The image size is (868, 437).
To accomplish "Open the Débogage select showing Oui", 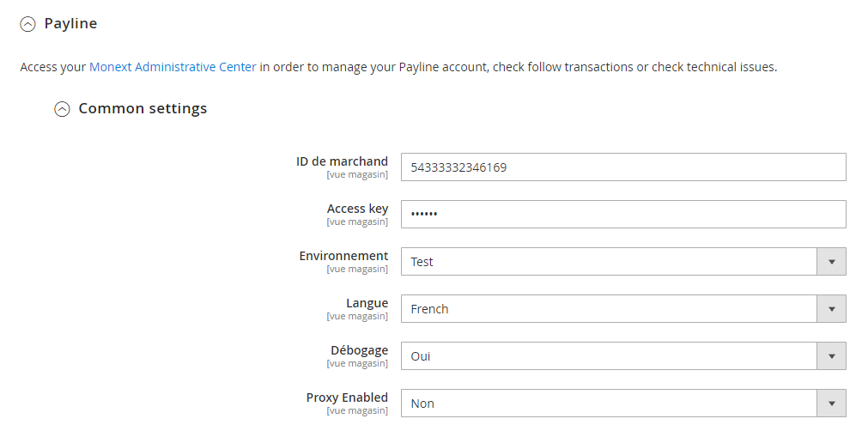I will [609, 356].
